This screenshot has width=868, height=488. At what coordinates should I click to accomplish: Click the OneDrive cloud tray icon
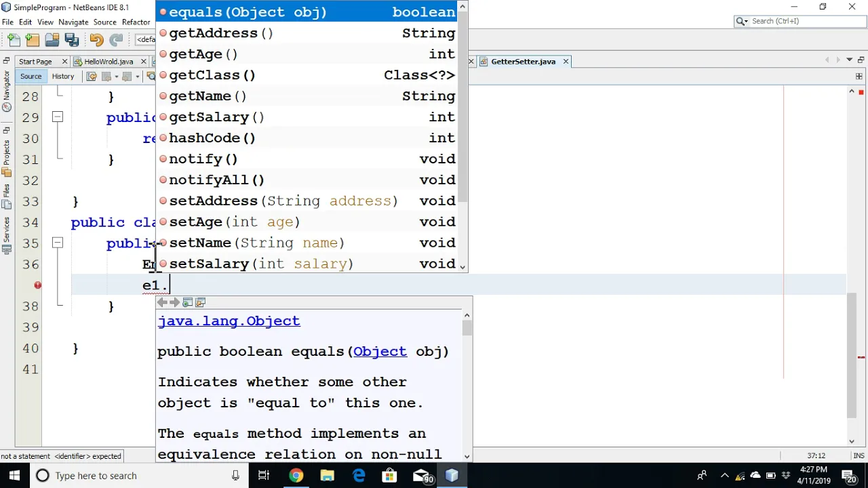[755, 476]
